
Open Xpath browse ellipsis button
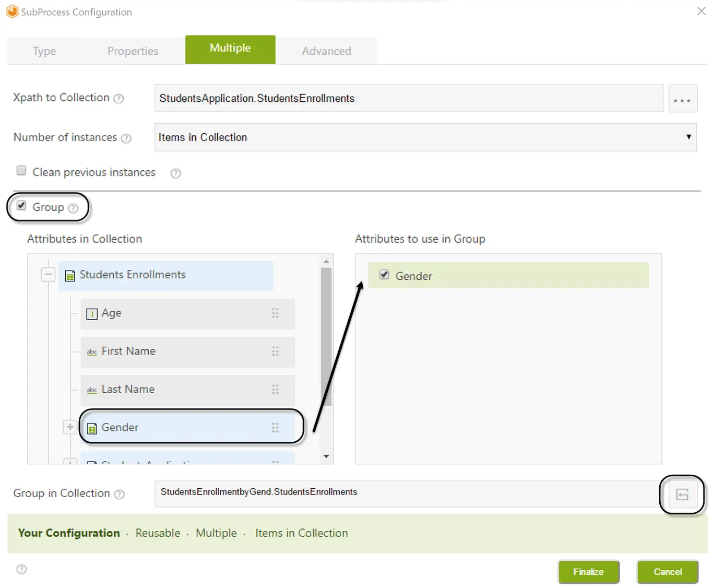click(x=683, y=98)
